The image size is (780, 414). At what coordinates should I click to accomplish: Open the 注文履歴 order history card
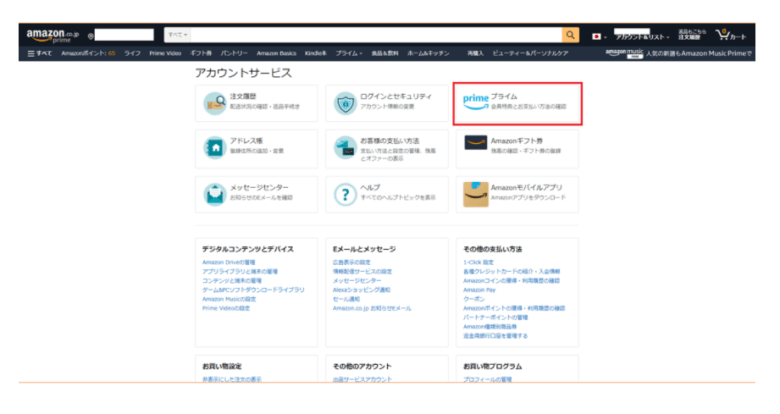(x=256, y=103)
